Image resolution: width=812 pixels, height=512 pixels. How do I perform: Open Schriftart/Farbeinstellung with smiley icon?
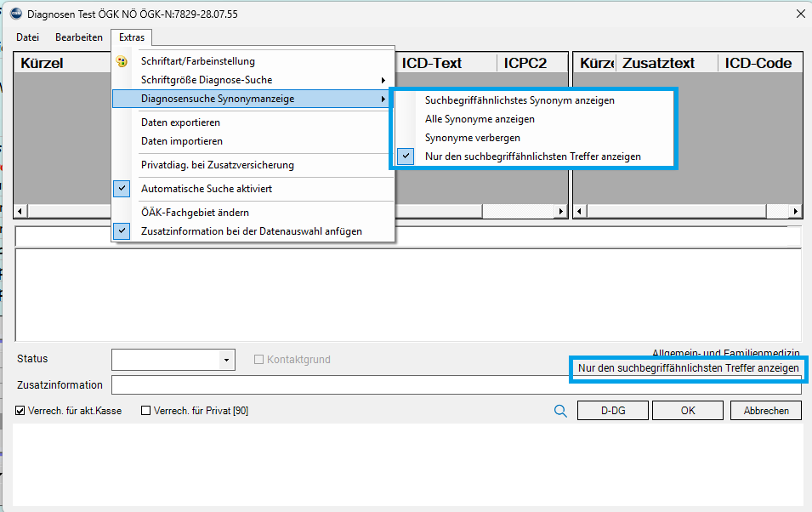197,61
